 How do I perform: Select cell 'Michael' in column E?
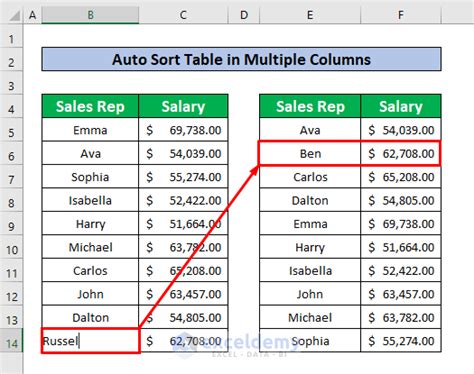310,317
